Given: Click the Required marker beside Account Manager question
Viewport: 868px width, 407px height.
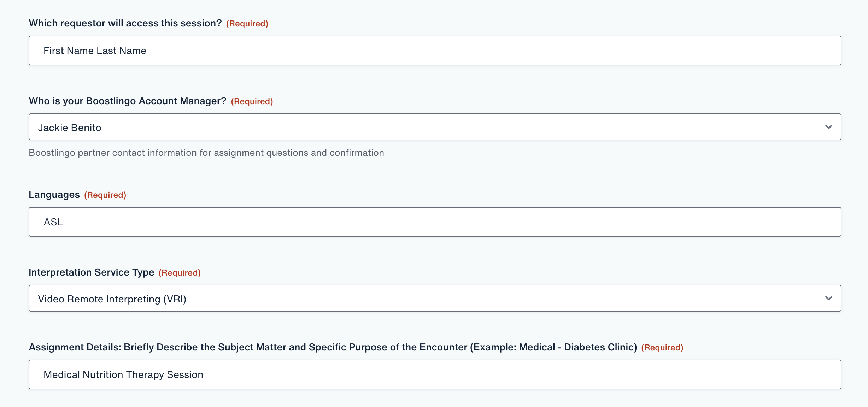Looking at the screenshot, I should tap(252, 101).
